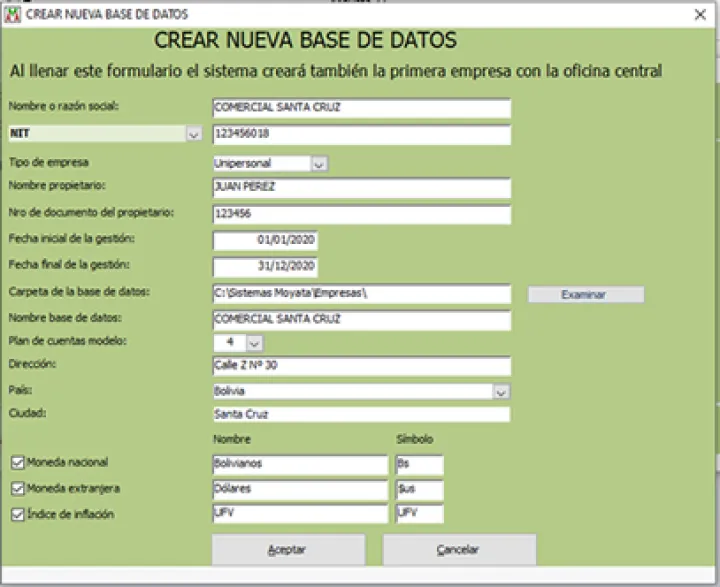The image size is (720, 587).
Task: Click the Nro de documento del propietario label
Action: [x=91, y=213]
